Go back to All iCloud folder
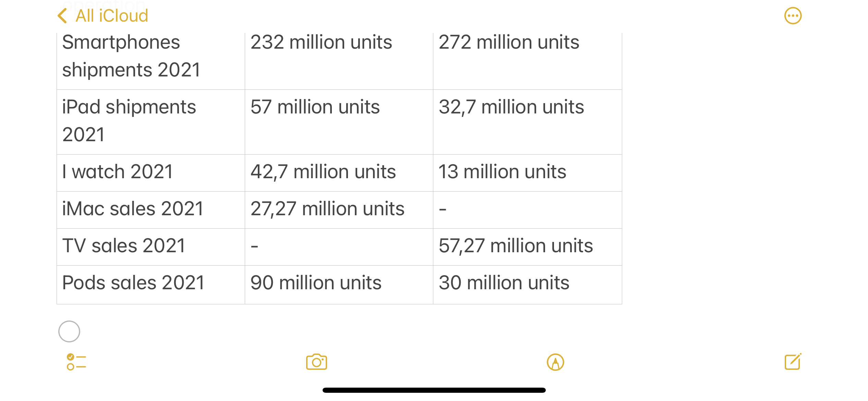This screenshot has height=401, width=868. coord(112,16)
